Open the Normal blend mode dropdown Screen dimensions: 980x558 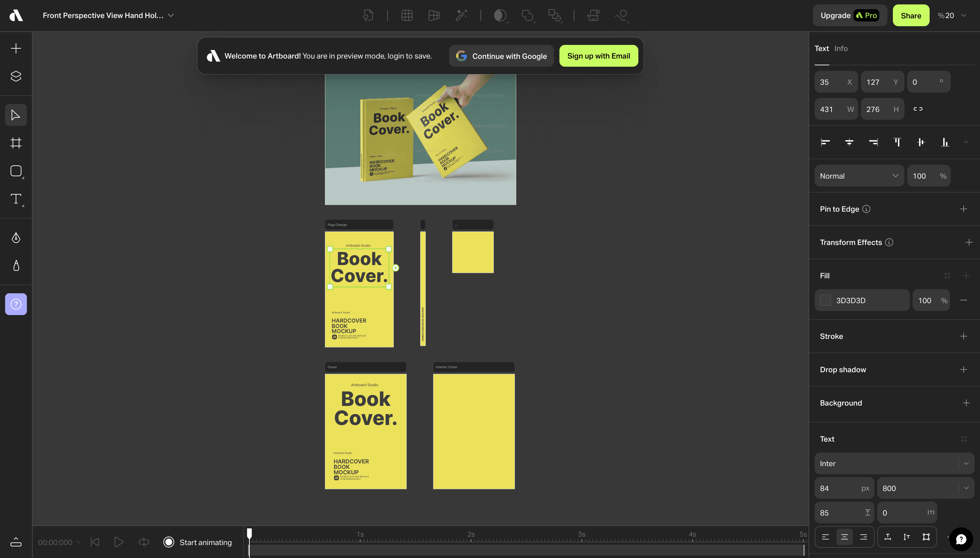click(859, 176)
